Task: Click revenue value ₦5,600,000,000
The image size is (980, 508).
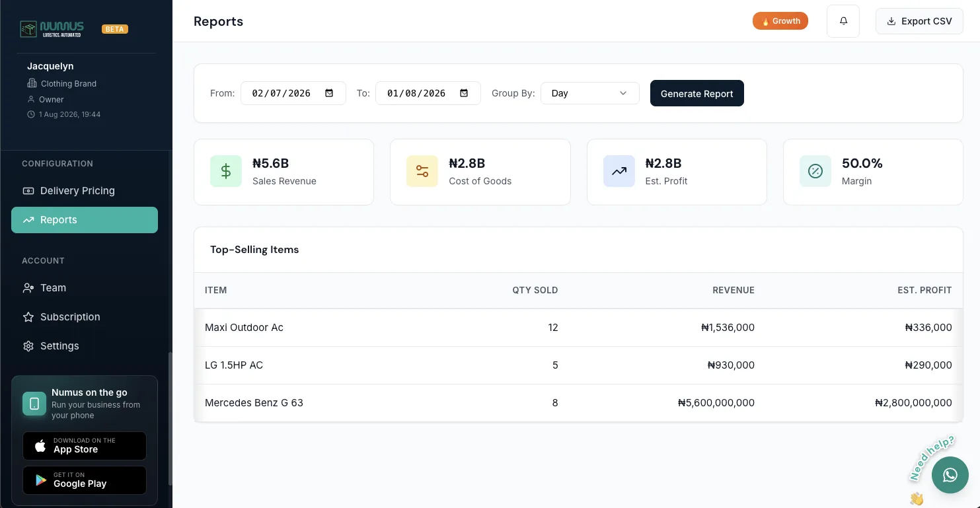Action: pyautogui.click(x=716, y=403)
